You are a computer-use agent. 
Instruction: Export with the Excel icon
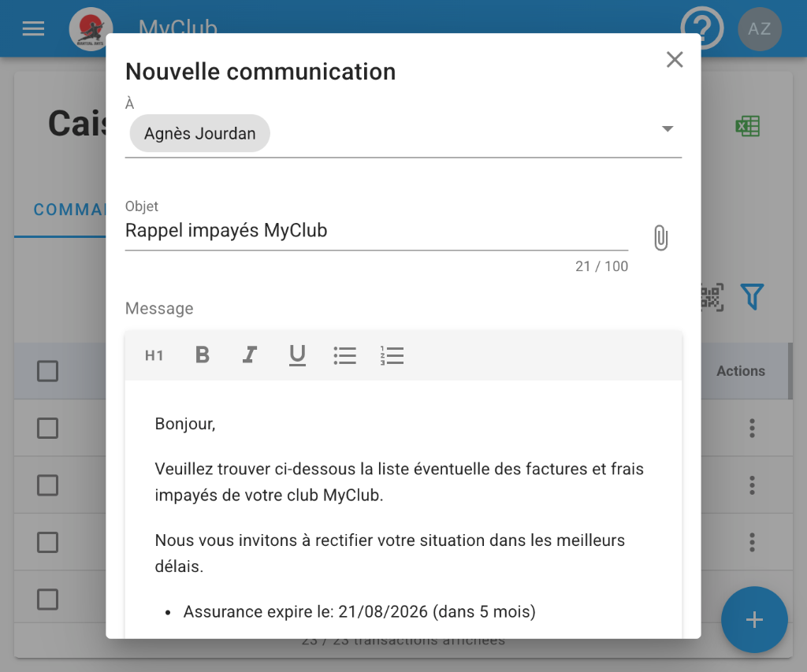[x=747, y=127]
